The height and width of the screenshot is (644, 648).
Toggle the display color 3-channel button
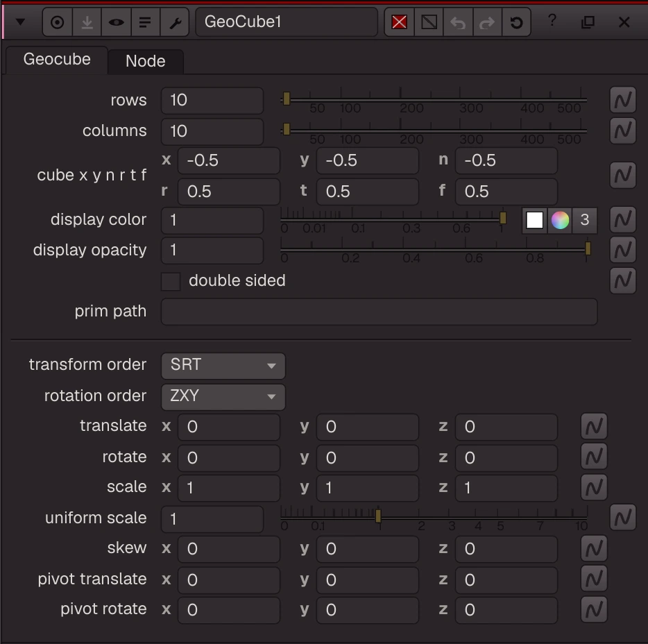coord(584,220)
